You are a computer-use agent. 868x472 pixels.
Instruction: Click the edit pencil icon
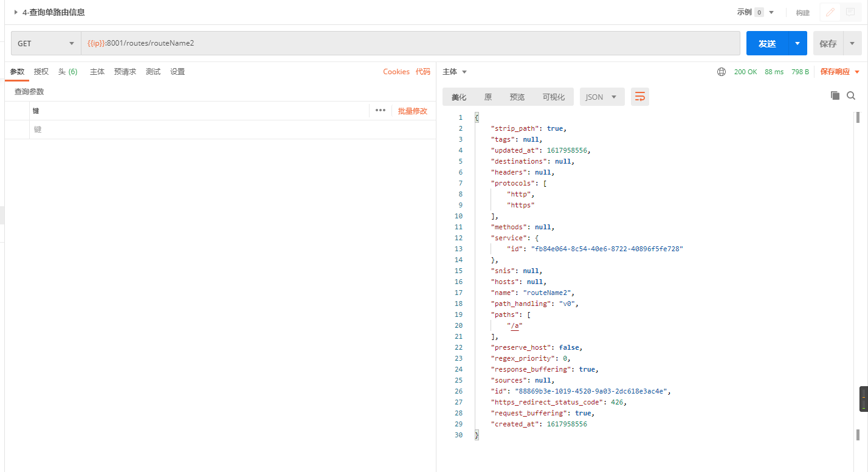tap(830, 12)
